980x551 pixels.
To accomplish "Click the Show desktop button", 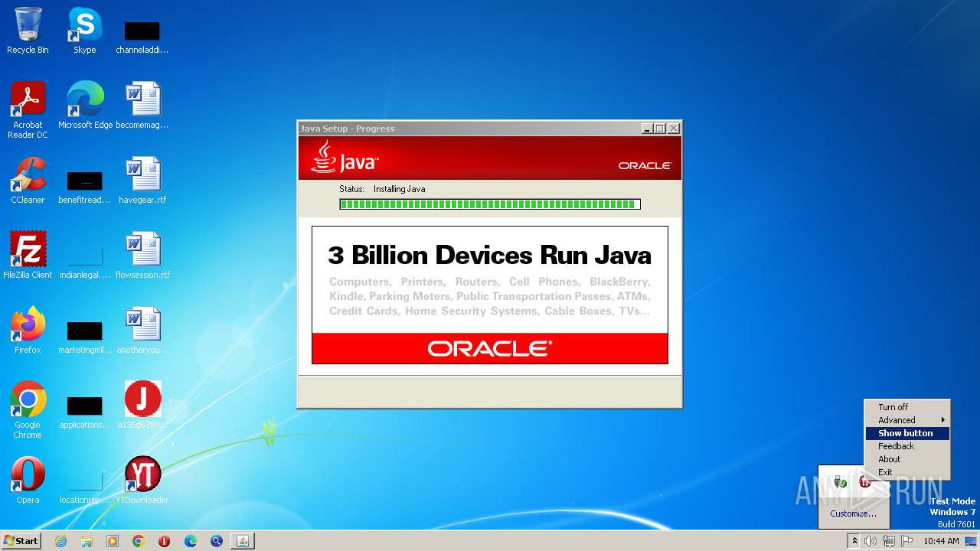I will (x=972, y=541).
